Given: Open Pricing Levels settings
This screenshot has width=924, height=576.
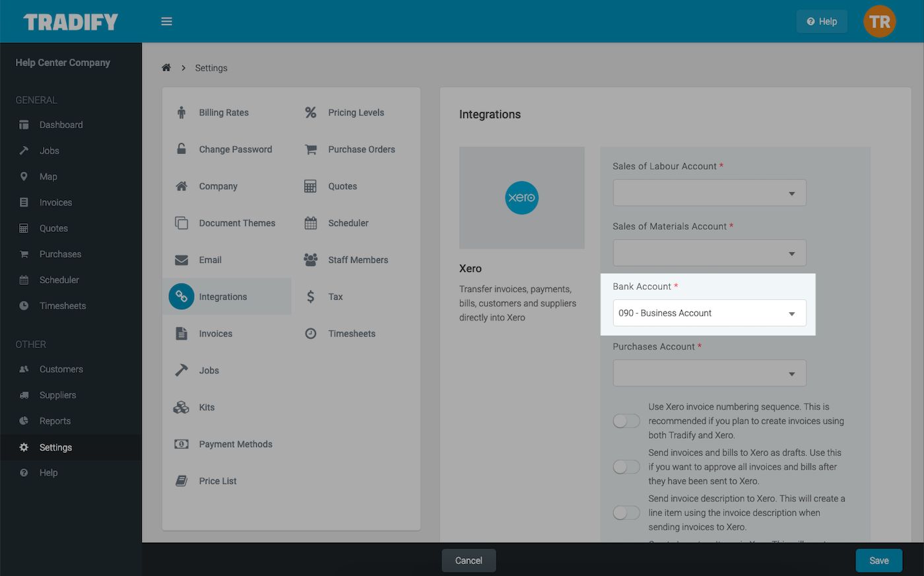Looking at the screenshot, I should click(356, 112).
